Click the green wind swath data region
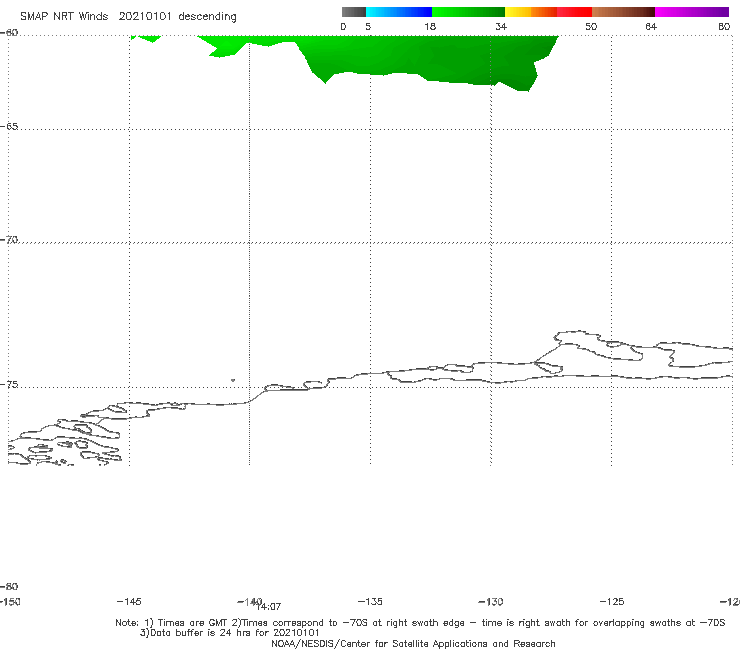This screenshot has width=740, height=650. pos(425,57)
